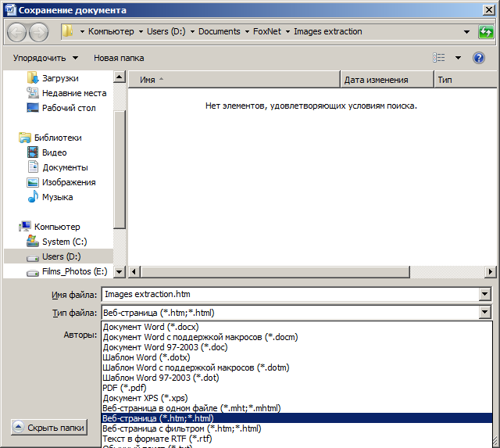The image size is (500, 448).
Task: Choose Веб-страница в одном файле (*.mht;*.mhtml)
Action: click(x=297, y=408)
